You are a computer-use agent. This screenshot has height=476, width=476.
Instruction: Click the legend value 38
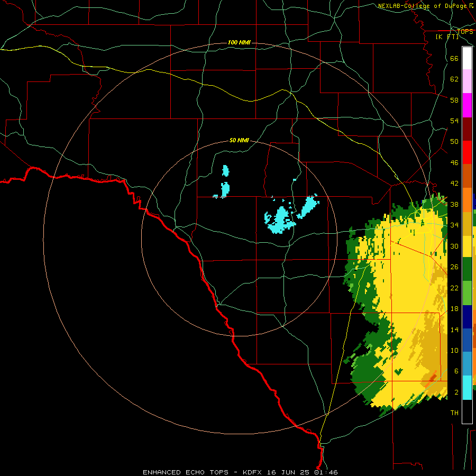coord(454,204)
